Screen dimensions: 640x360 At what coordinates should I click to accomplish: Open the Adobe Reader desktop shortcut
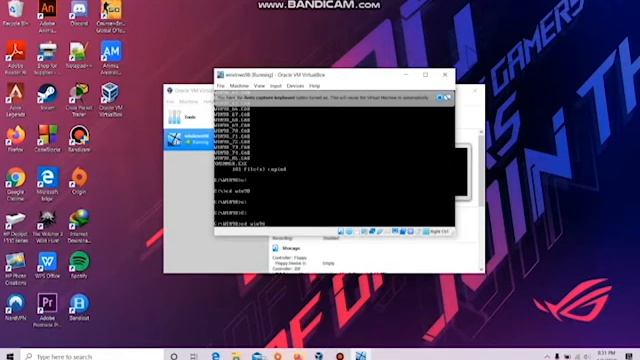point(16,58)
